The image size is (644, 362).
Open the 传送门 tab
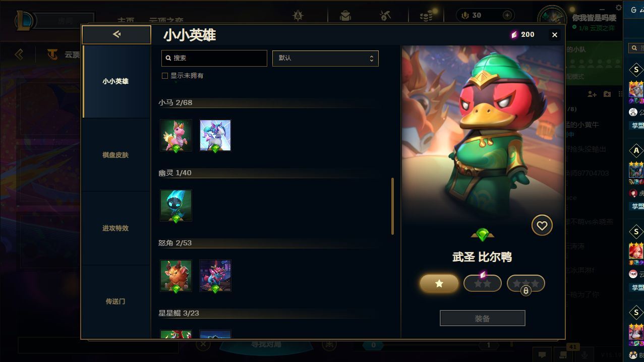click(x=116, y=301)
